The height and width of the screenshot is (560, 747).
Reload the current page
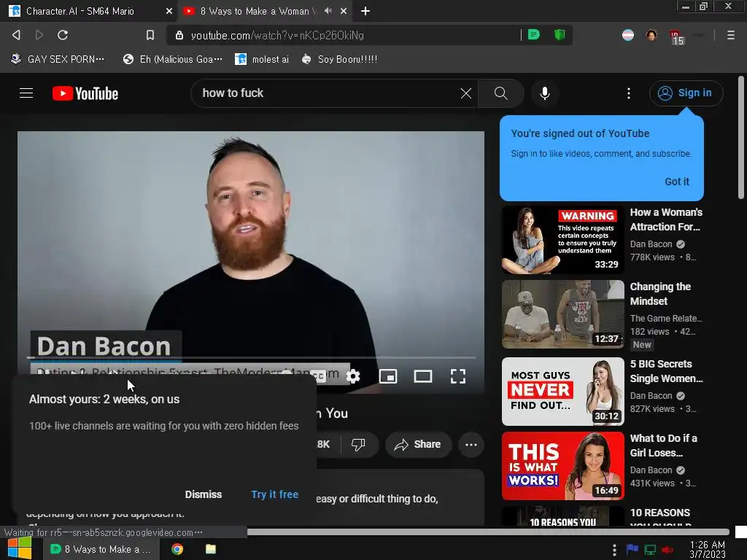[63, 35]
